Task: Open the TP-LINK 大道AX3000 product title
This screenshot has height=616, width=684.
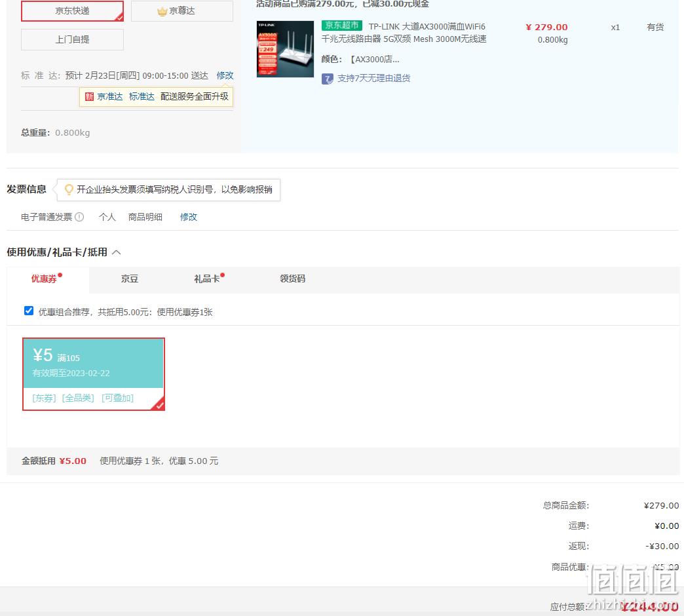Action: pos(404,33)
